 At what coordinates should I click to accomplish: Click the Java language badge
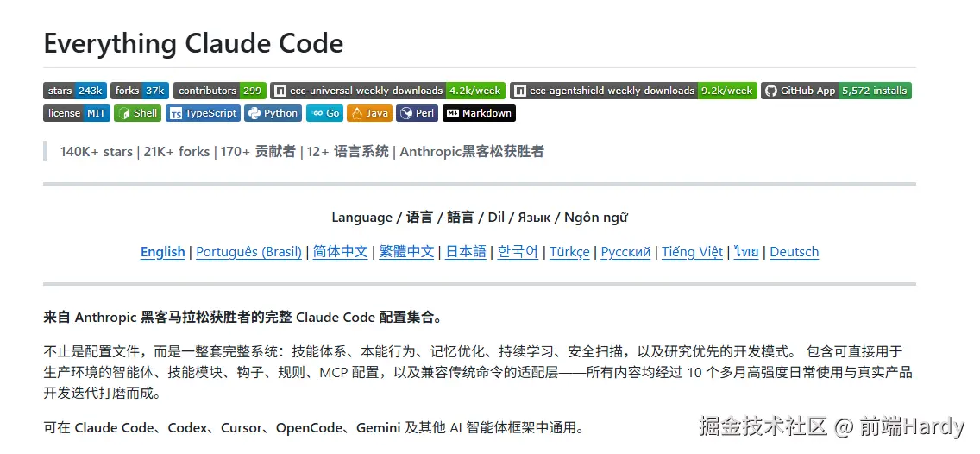(x=369, y=113)
